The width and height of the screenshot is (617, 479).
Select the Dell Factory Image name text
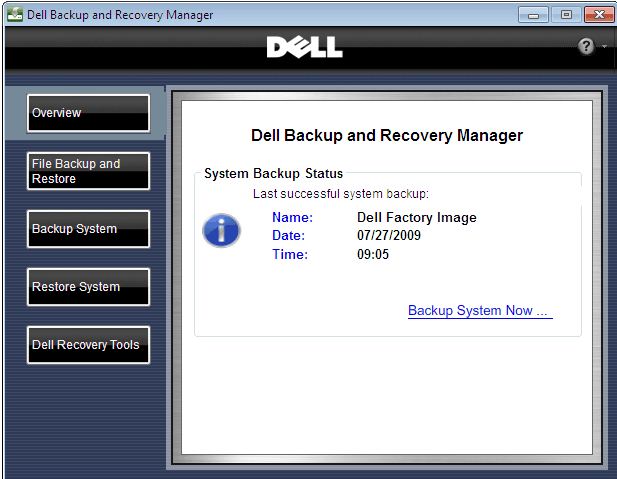(417, 217)
